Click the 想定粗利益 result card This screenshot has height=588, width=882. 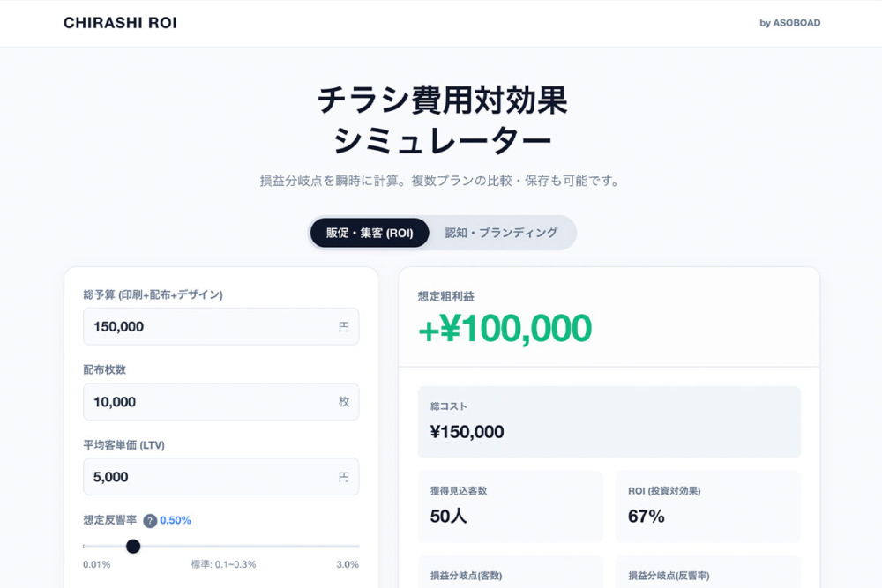point(609,317)
